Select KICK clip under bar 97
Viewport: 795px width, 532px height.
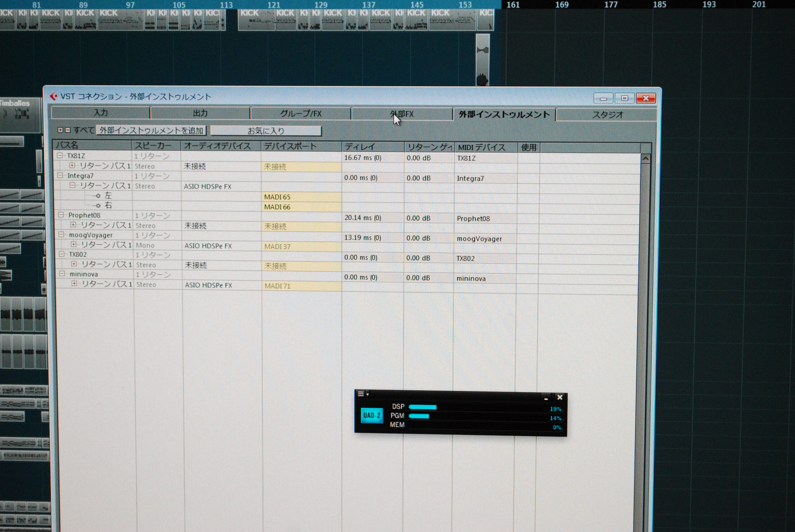click(120, 20)
